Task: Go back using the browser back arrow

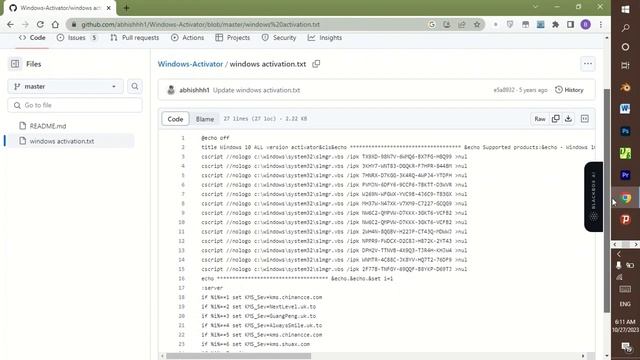Action: point(10,24)
